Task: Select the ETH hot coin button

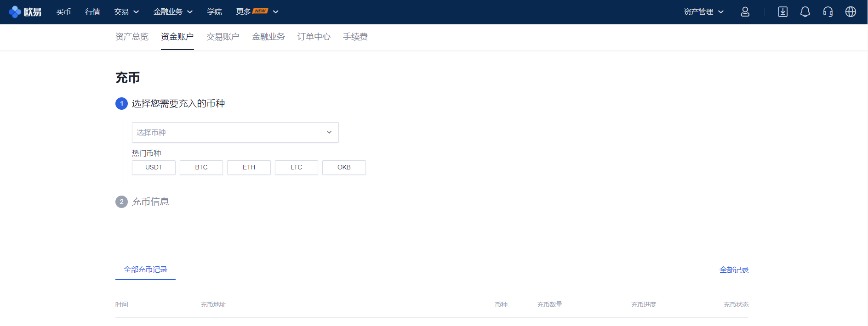Action: 249,168
